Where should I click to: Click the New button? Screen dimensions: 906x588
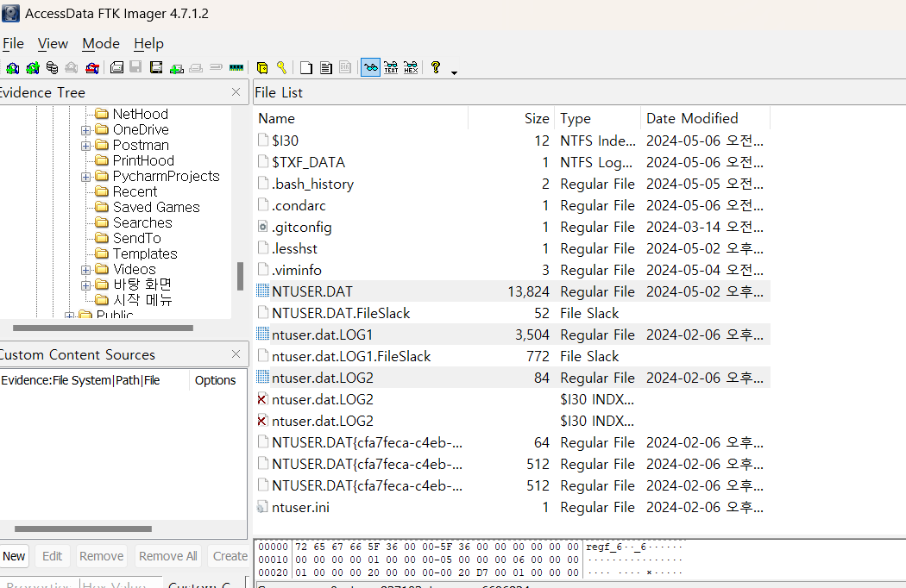coord(14,556)
